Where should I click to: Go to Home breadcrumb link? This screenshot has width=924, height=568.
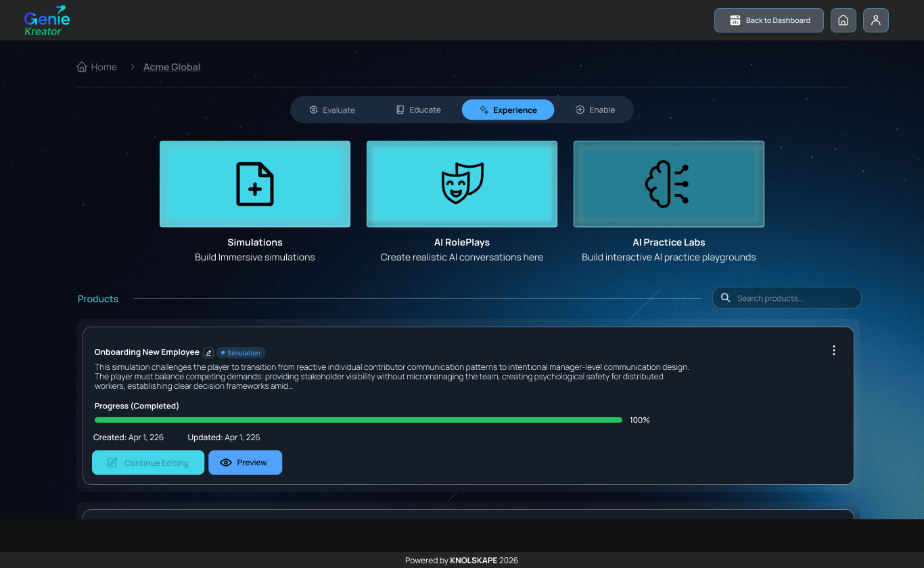tap(97, 67)
